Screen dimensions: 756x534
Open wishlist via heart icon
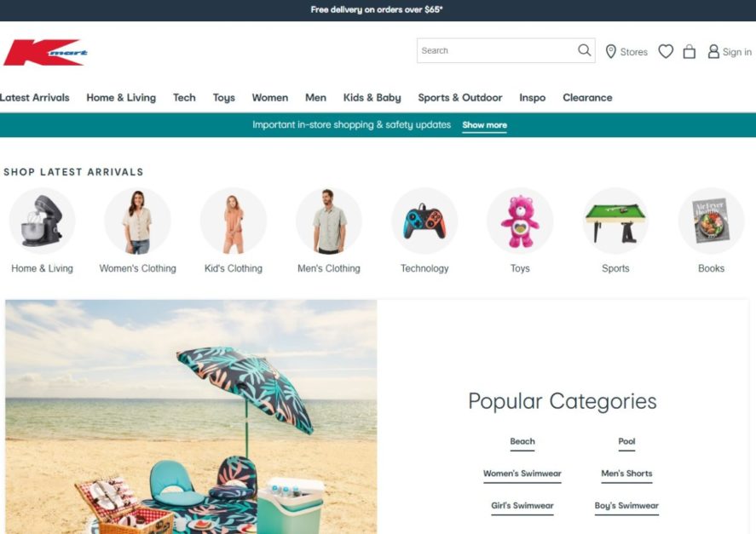(666, 51)
